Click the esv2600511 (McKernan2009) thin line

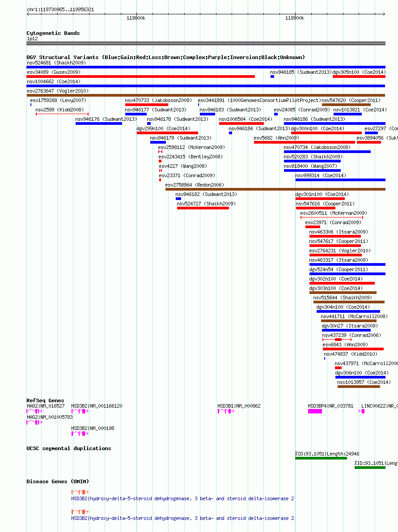(332, 217)
